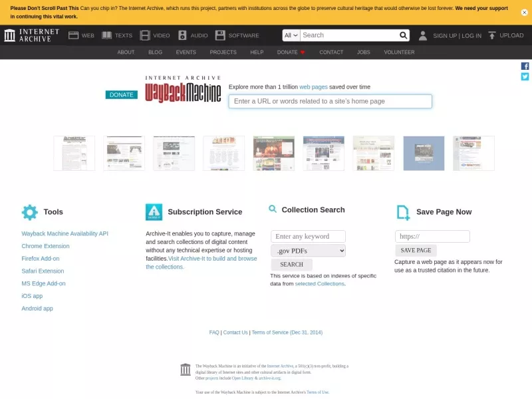Open the .gov PDFs collection dropdown

pyautogui.click(x=308, y=251)
